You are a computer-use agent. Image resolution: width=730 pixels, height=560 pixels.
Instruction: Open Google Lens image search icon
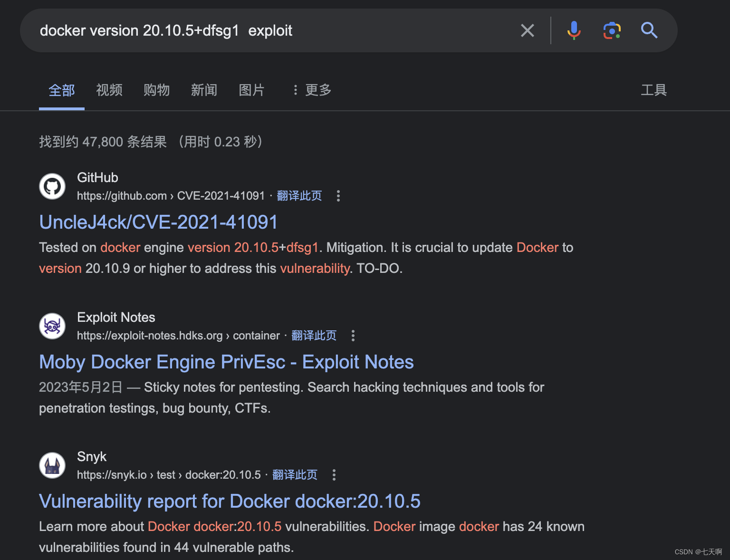click(x=612, y=30)
